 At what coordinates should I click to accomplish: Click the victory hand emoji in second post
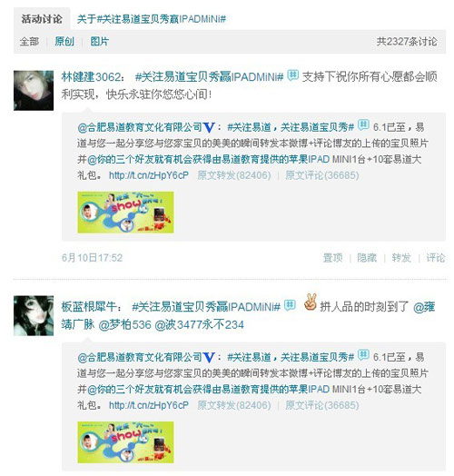(311, 302)
